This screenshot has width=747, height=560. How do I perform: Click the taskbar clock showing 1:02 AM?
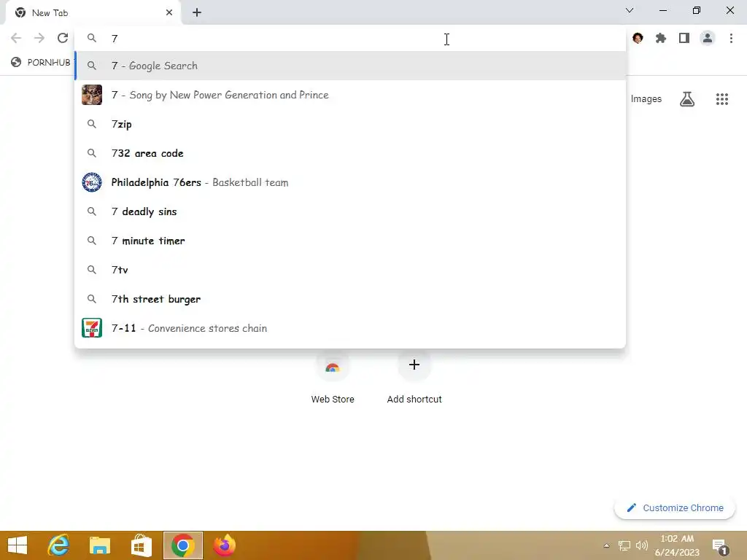point(677,545)
